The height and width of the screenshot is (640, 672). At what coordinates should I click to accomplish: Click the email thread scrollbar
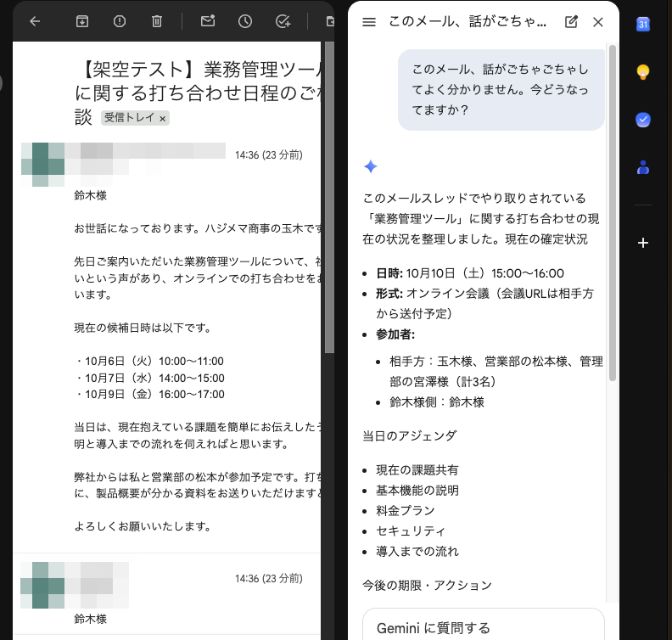(x=329, y=197)
